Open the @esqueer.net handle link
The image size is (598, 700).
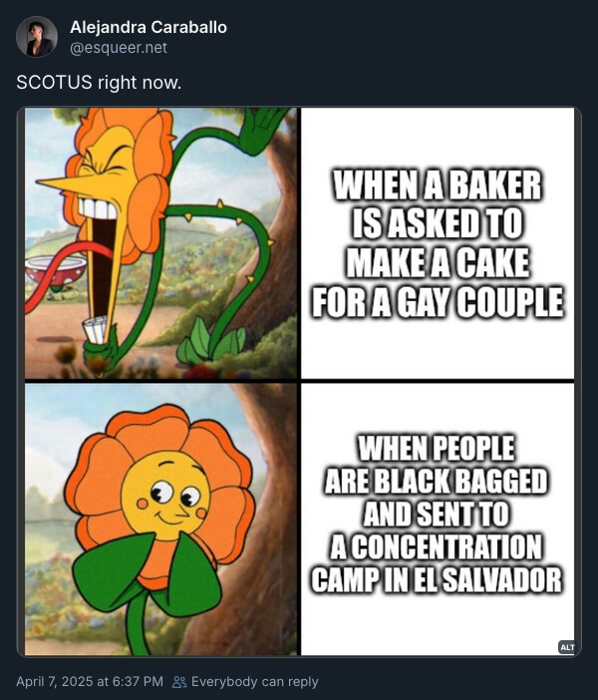pos(119,48)
